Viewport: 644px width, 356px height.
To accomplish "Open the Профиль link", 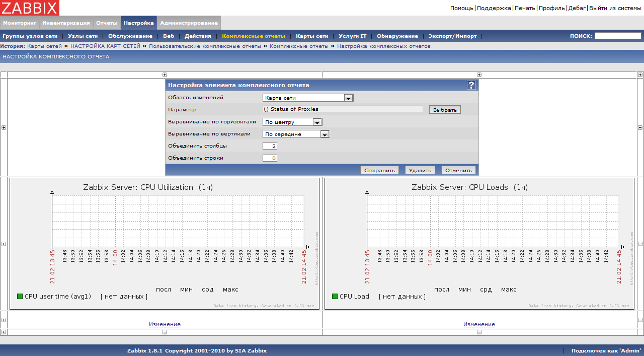I will (x=552, y=8).
